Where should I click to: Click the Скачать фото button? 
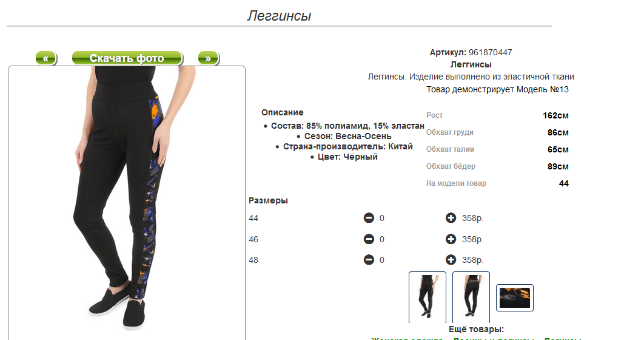pos(127,58)
